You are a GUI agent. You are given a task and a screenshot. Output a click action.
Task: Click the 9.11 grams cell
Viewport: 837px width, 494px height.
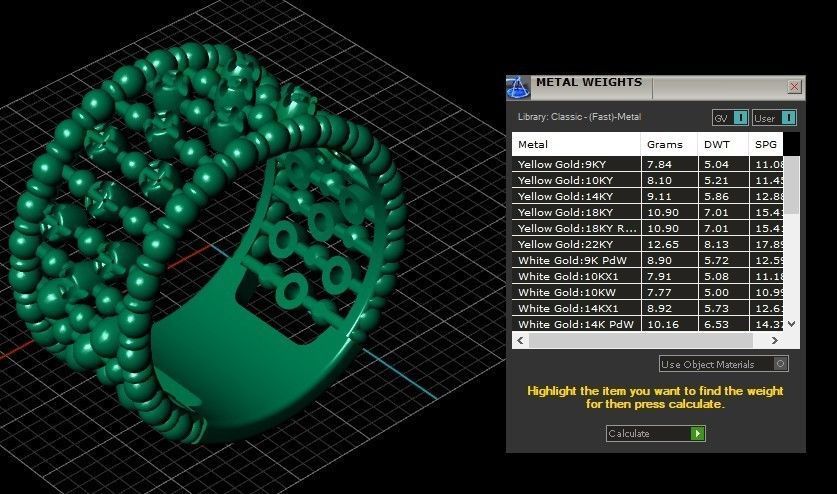pos(669,196)
